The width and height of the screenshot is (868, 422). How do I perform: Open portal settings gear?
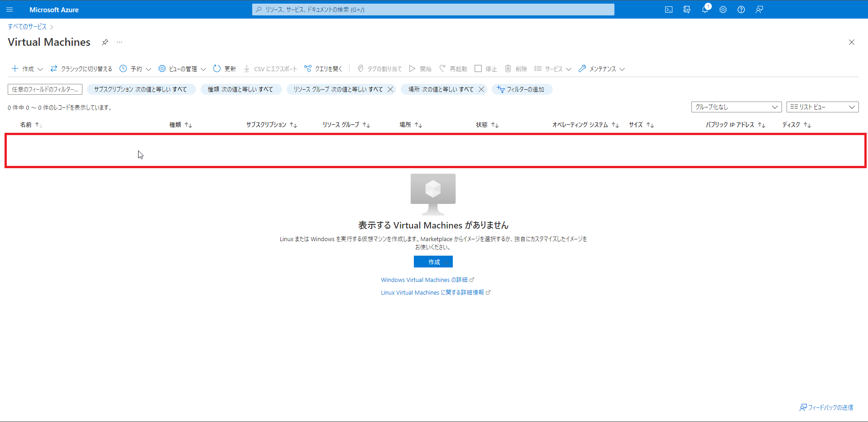click(x=723, y=10)
